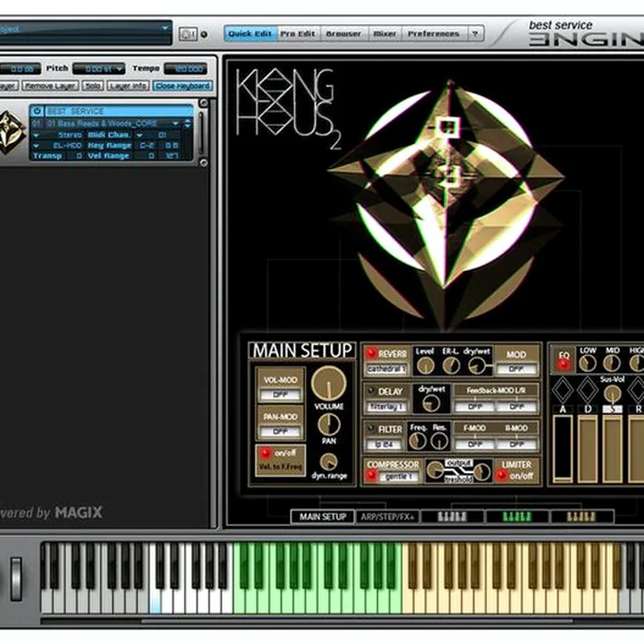
Task: Click the Tempo value field
Action: [x=186, y=69]
